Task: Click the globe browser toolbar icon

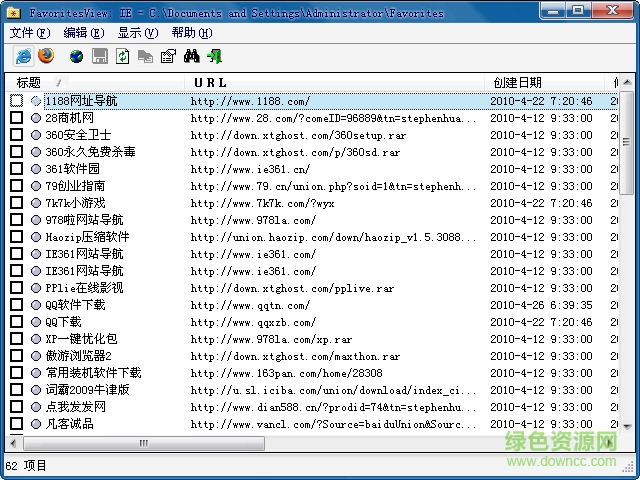Action: (76, 56)
